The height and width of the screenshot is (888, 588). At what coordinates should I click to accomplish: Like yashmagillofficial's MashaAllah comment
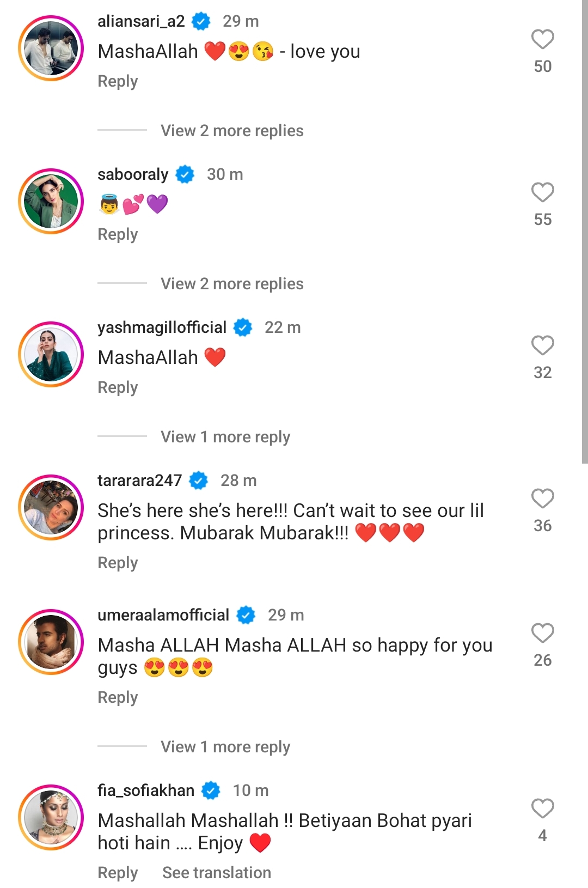[542, 346]
